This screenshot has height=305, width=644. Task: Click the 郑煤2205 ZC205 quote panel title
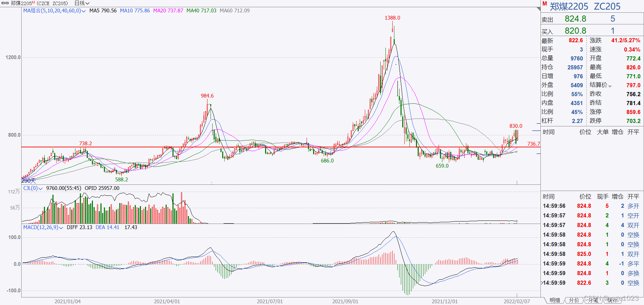click(x=585, y=7)
